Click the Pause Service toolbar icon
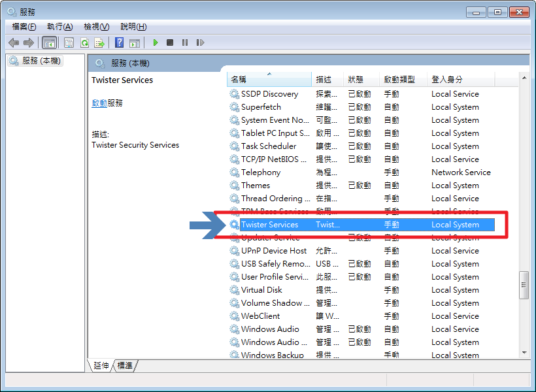Screen dimensions: 536x392 pos(185,42)
